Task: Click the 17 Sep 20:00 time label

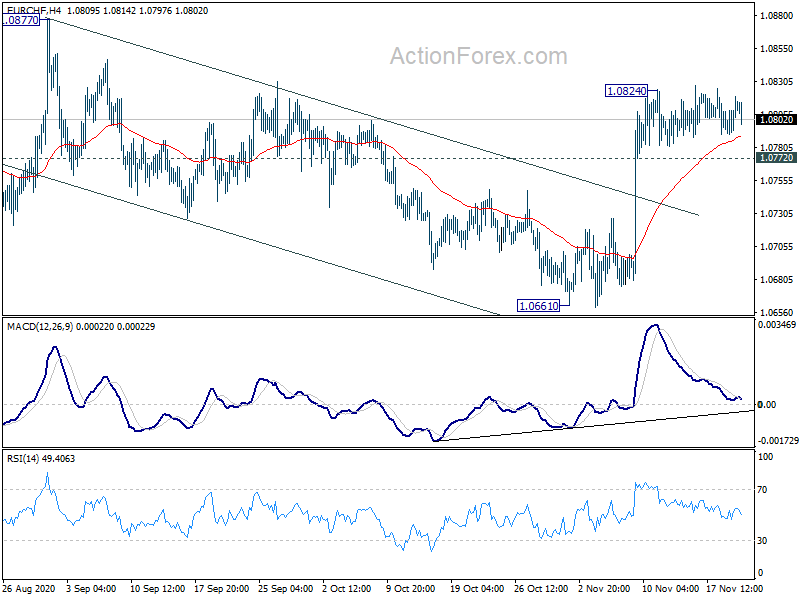Action: pos(221,588)
